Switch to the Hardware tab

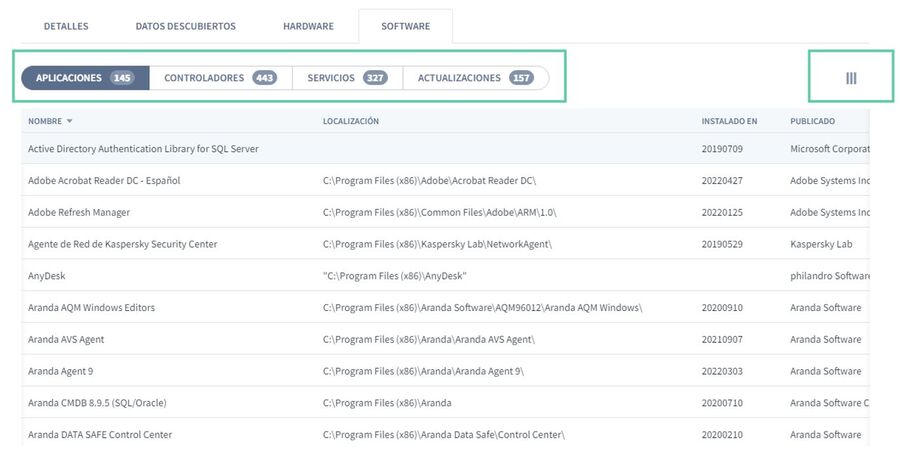pos(308,25)
